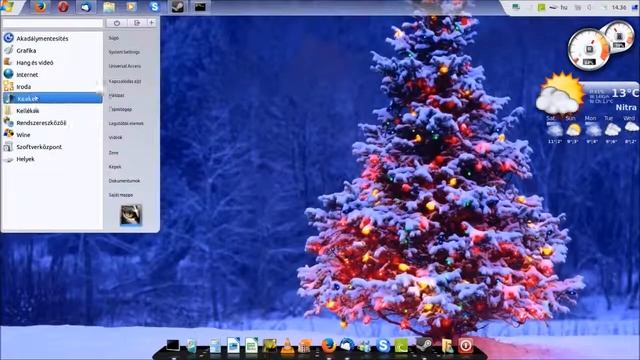Image resolution: width=640 pixels, height=360 pixels.
Task: Open the red round icon beside Firefox in the top panel
Action: (x=63, y=7)
